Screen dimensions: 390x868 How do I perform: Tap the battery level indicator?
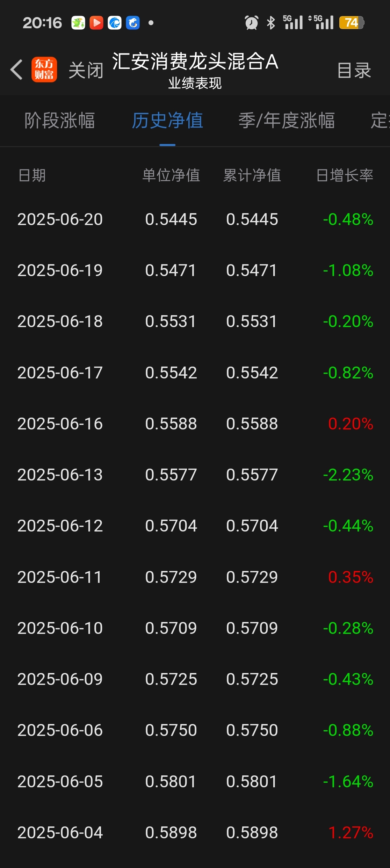[352, 23]
